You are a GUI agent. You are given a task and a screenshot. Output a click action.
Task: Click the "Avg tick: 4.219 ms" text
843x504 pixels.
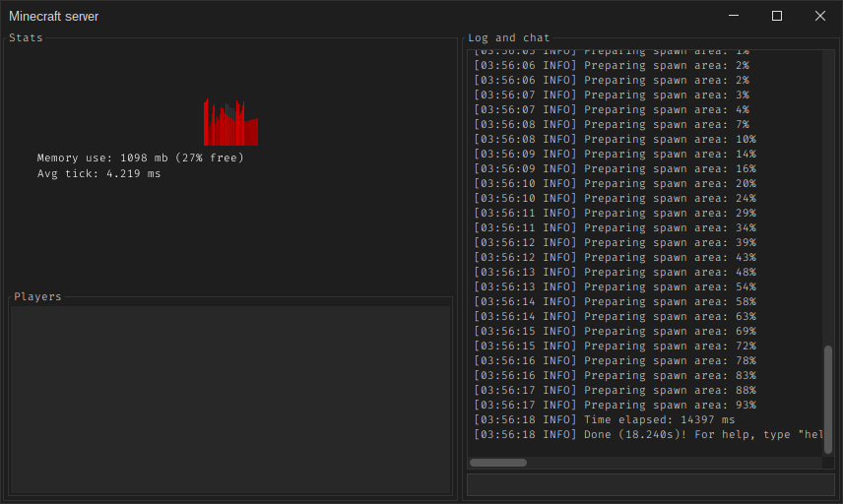[98, 174]
